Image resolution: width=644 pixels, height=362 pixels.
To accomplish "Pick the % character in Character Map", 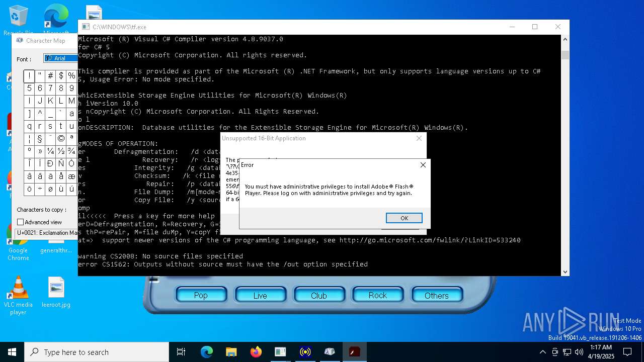I will coord(71,76).
